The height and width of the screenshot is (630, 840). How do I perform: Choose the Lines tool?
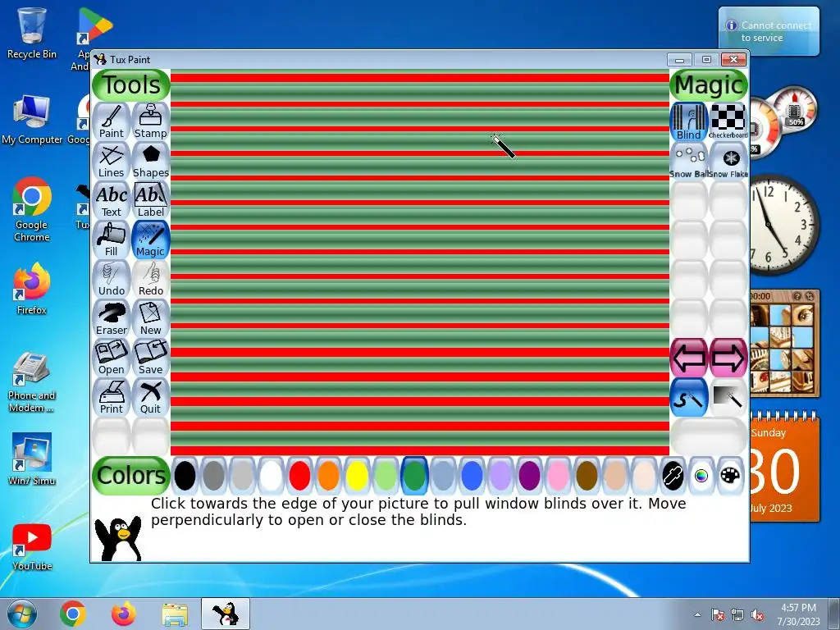click(x=112, y=161)
